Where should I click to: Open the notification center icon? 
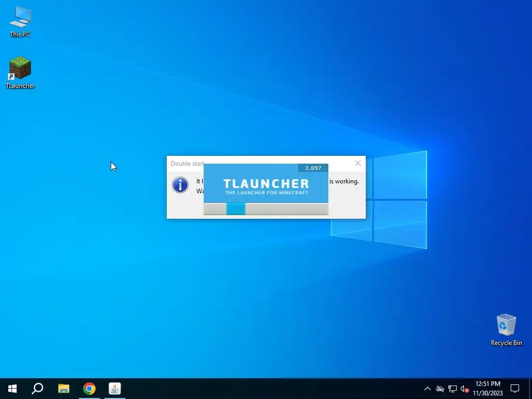pos(515,389)
